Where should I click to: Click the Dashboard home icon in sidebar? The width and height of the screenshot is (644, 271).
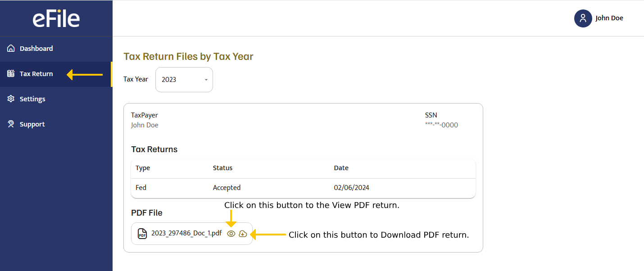click(x=11, y=49)
